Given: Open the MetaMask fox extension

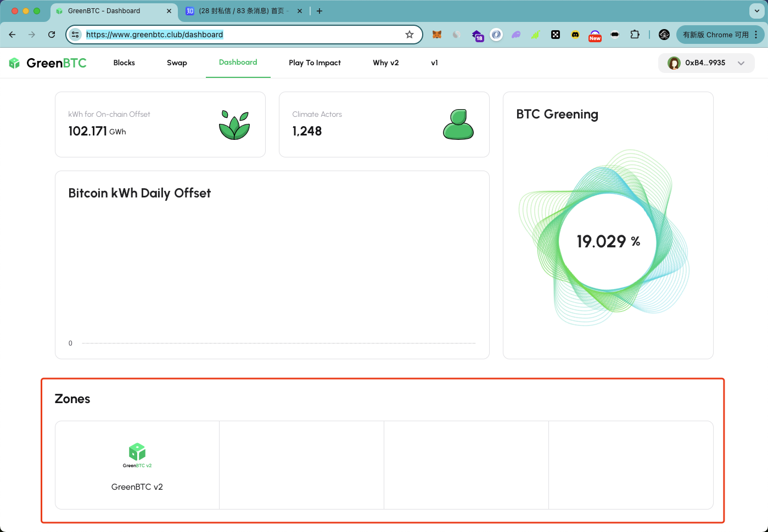Looking at the screenshot, I should 437,35.
